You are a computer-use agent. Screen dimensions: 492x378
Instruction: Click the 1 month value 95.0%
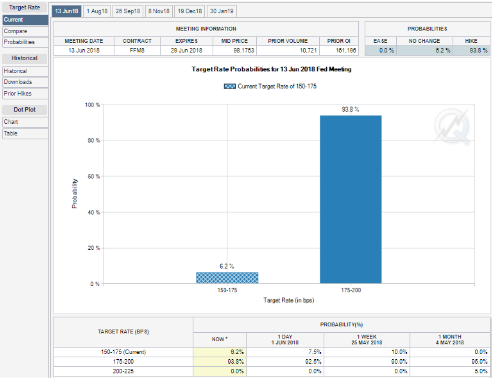click(x=479, y=362)
